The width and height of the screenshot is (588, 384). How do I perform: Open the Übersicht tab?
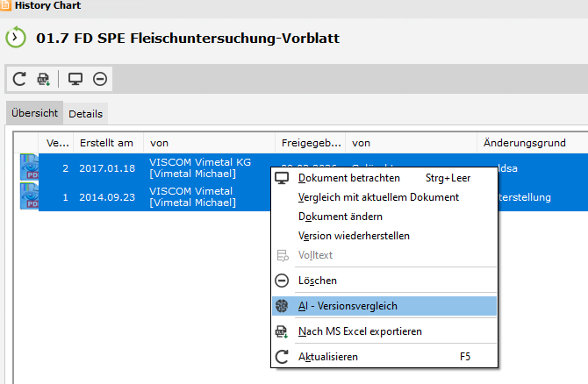(x=34, y=113)
